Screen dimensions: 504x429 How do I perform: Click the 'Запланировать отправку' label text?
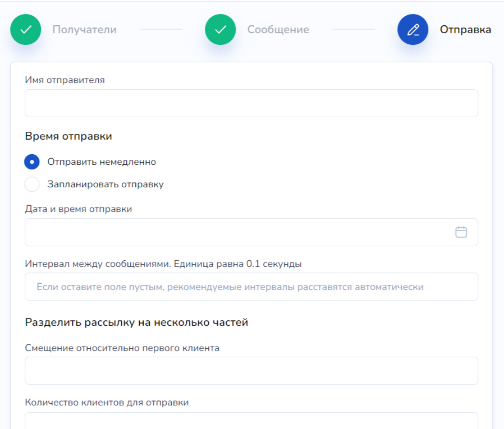pyautogui.click(x=106, y=184)
